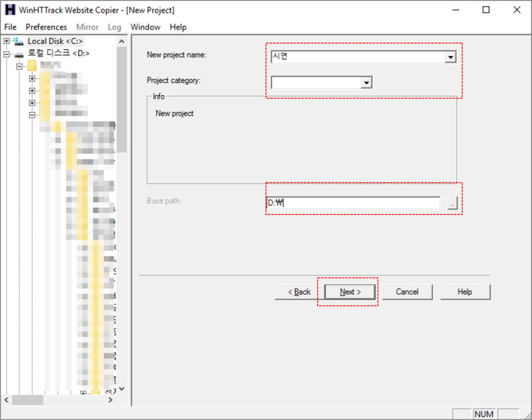This screenshot has height=420, width=532.
Task: Browse for base path with the '..' button
Action: [x=452, y=203]
